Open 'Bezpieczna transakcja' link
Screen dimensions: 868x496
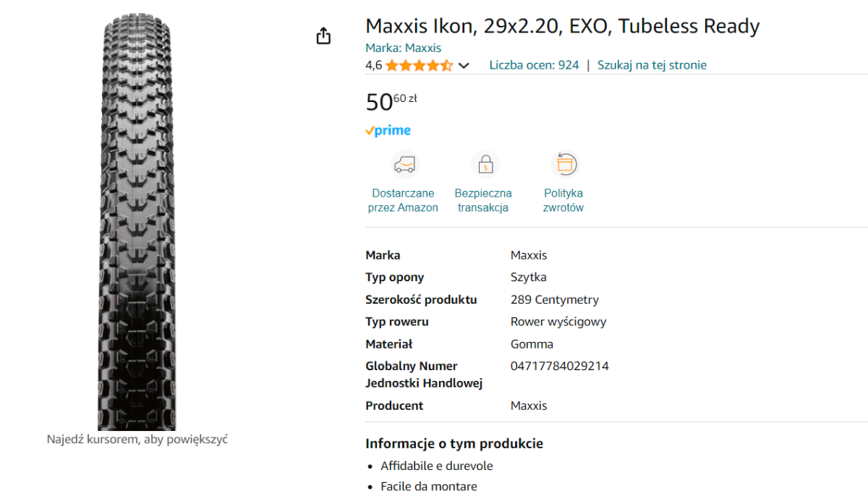483,200
